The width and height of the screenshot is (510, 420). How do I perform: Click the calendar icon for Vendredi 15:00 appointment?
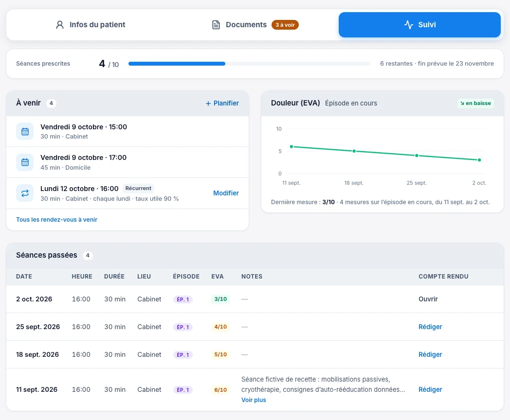(x=25, y=132)
